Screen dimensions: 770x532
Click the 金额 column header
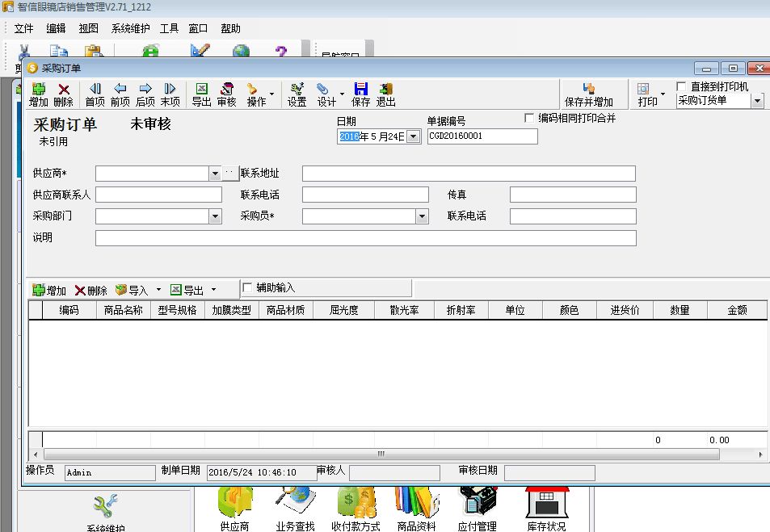737,310
